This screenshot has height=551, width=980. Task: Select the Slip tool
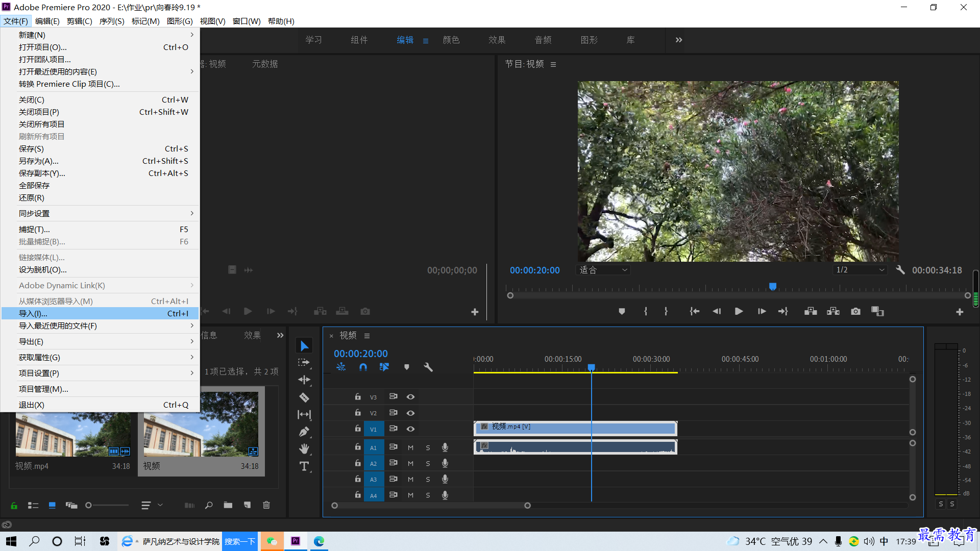coord(304,415)
